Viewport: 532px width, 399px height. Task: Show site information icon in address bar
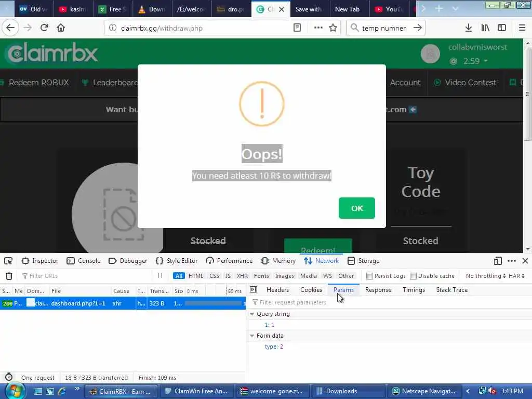113,28
